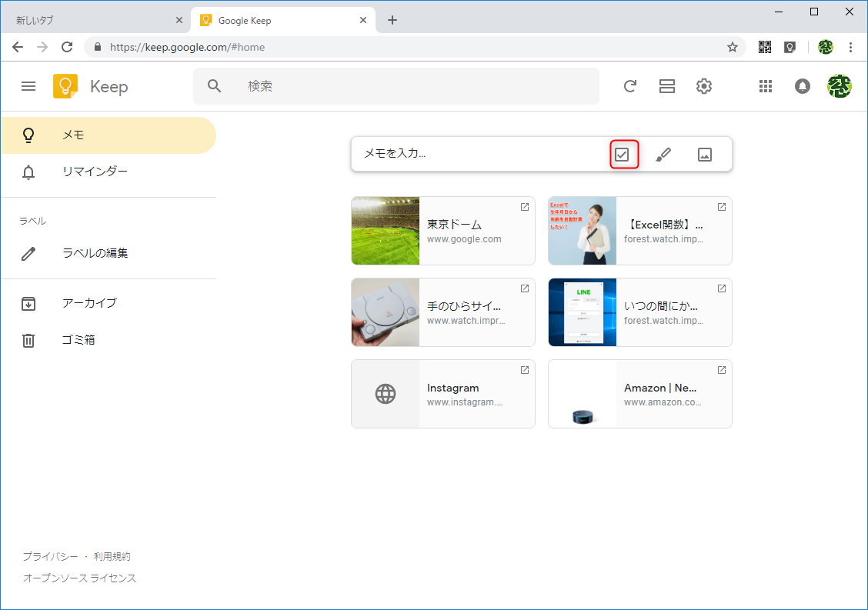Create a new note with an image
868x610 pixels.
(x=705, y=154)
